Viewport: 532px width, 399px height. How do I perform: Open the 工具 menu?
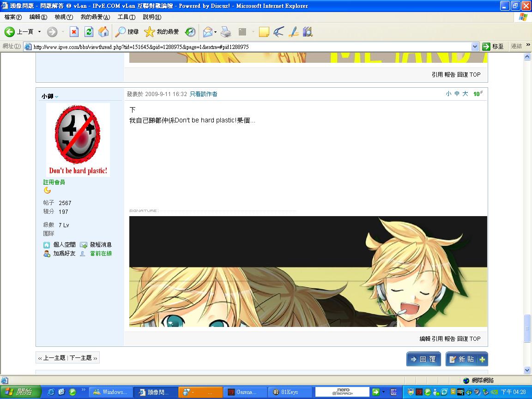tap(126, 17)
